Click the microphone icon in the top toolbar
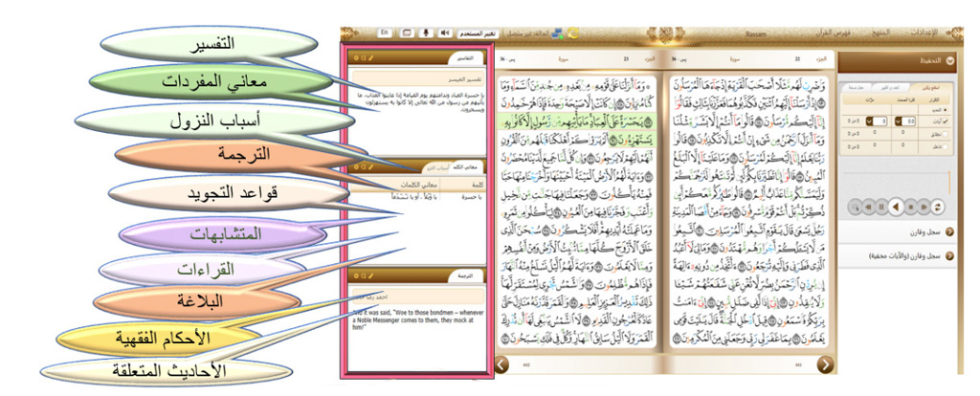The width and height of the screenshot is (980, 396). tap(425, 33)
